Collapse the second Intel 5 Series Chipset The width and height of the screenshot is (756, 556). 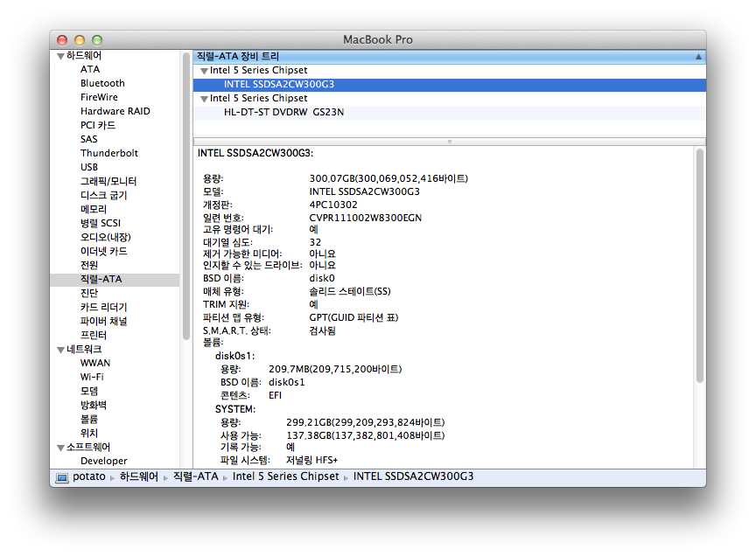204,99
